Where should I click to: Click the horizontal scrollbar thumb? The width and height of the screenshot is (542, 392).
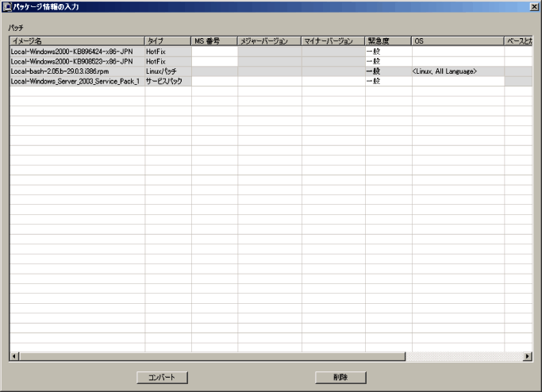(x=212, y=356)
